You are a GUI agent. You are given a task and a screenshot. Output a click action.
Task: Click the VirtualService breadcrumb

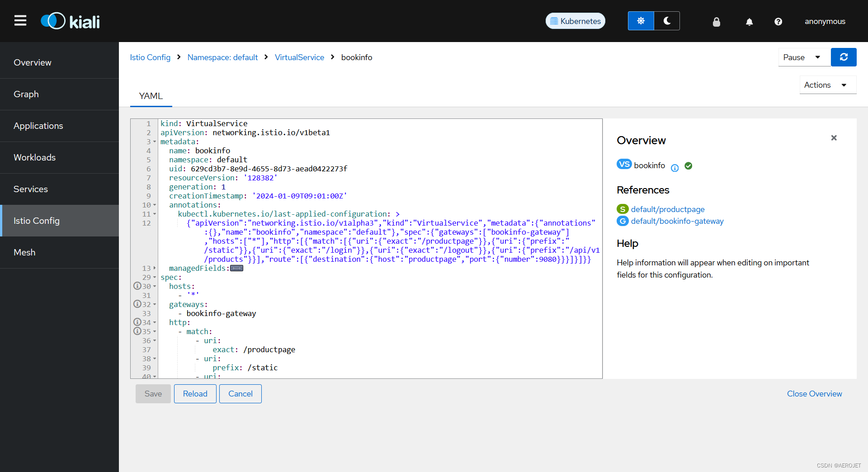pyautogui.click(x=299, y=57)
